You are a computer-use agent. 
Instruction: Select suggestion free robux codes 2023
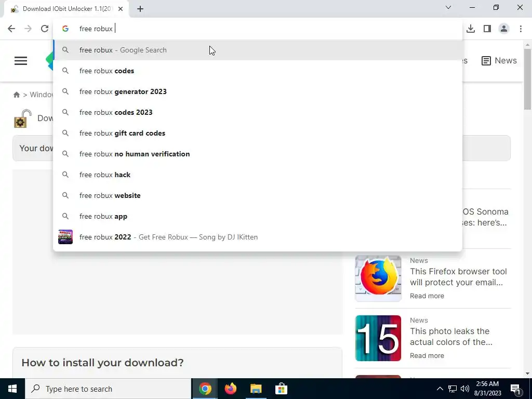[x=258, y=112]
